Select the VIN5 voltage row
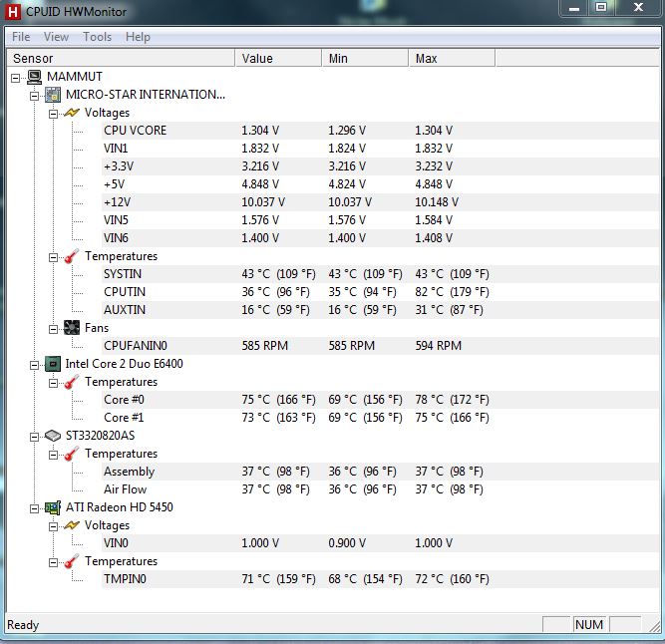The width and height of the screenshot is (665, 644). point(381,220)
